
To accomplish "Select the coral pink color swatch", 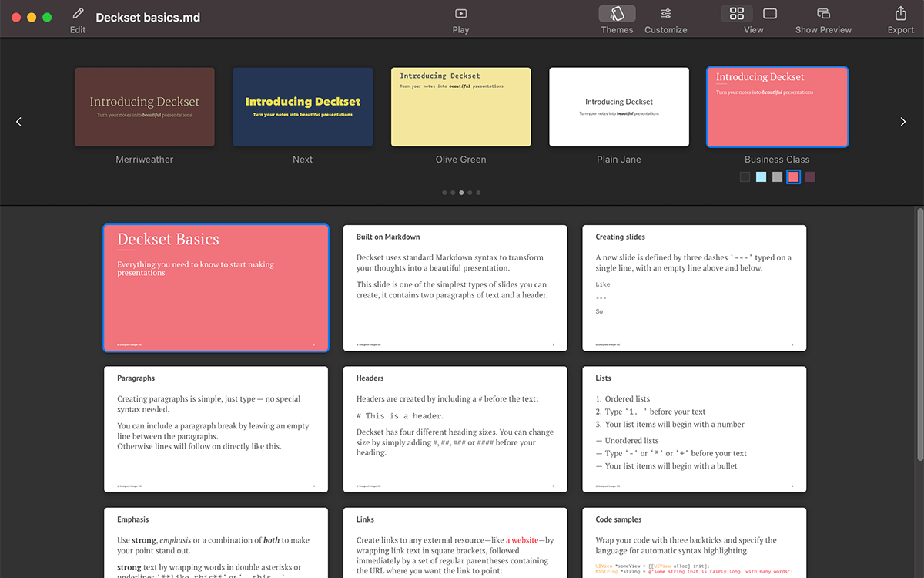I will tap(793, 176).
